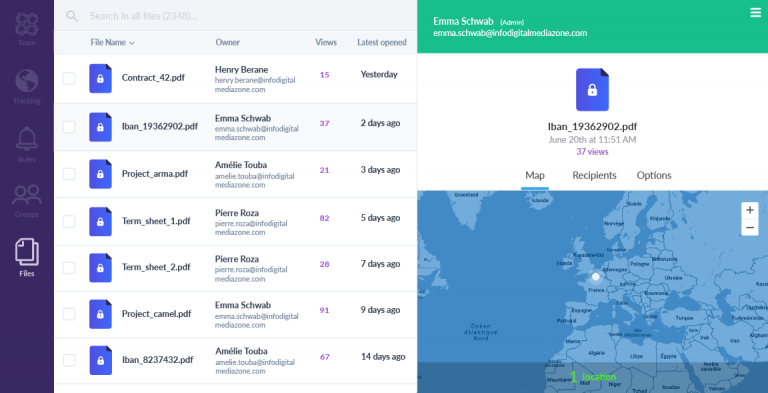
Task: Open the Team section in sidebar
Action: coord(26,29)
